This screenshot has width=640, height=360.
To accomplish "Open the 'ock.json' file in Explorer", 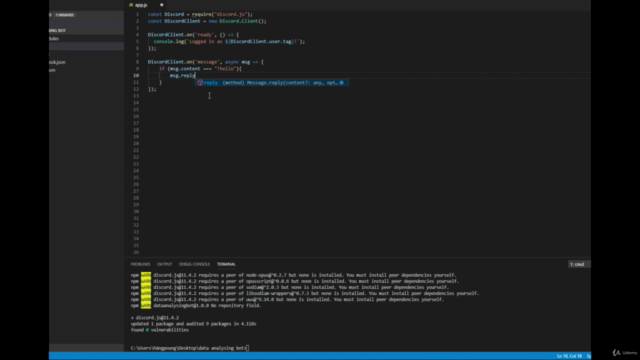I will (86, 62).
